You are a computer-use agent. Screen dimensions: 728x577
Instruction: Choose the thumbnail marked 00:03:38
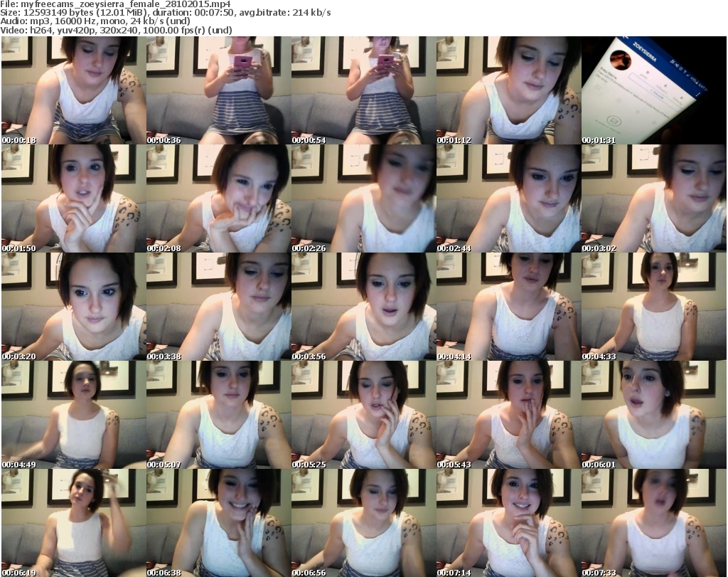219,307
